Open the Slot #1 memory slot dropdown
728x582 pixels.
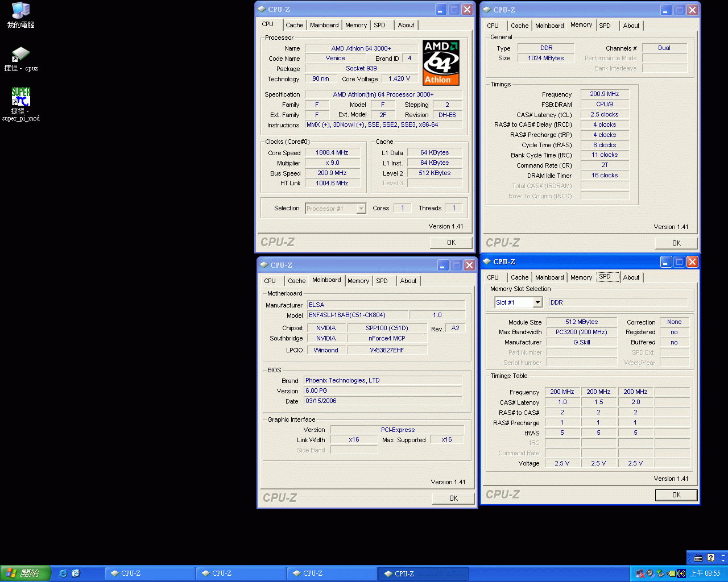tap(537, 302)
